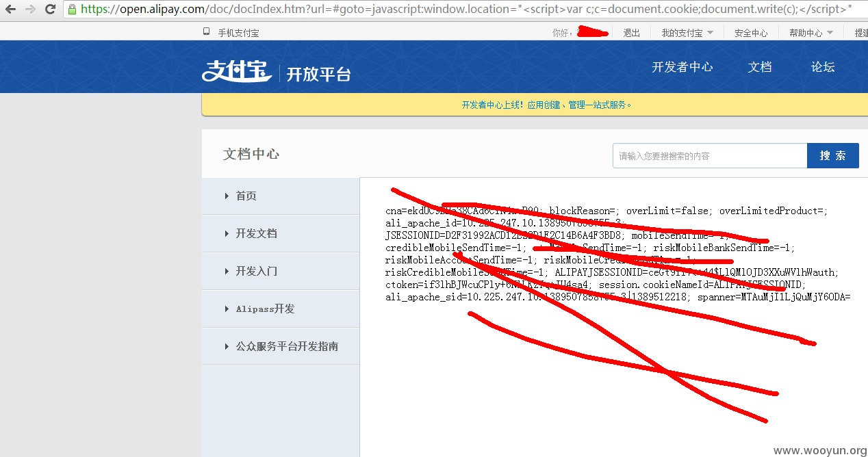Click the blue 搜索 button
This screenshot has height=457, width=868.
(833, 156)
